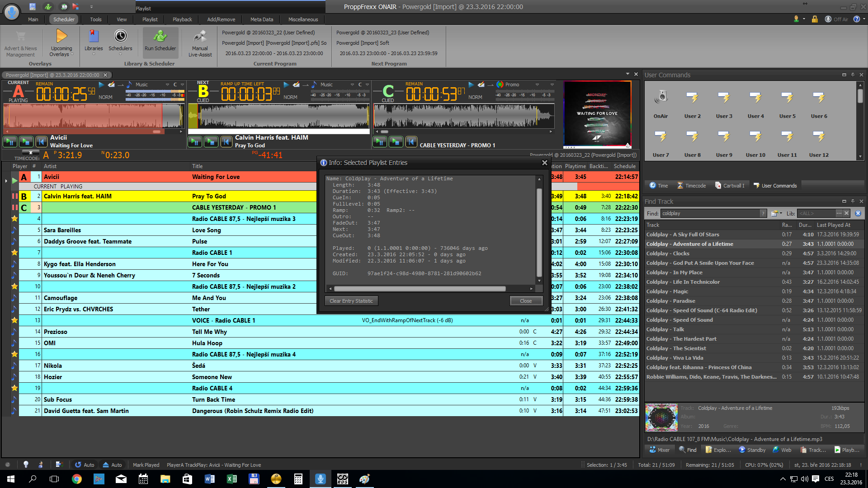Switch to the Playback ribbon tab
The image size is (868, 488).
tap(182, 19)
